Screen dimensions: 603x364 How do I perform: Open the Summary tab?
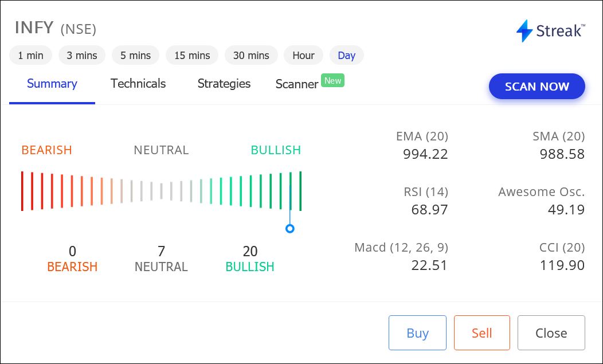click(x=52, y=84)
